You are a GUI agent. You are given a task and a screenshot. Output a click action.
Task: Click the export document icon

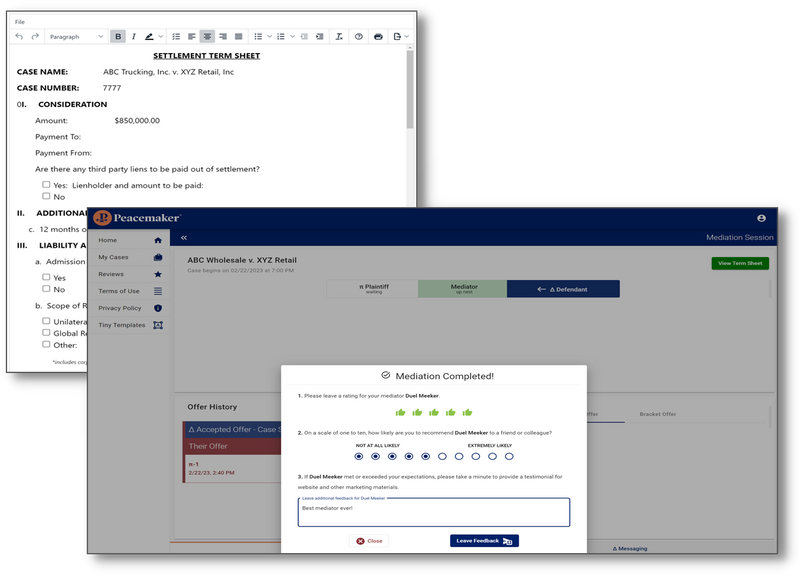[x=397, y=36]
